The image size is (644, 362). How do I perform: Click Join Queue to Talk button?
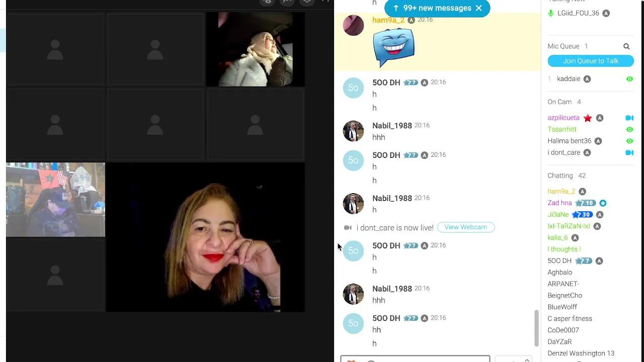[x=591, y=61]
